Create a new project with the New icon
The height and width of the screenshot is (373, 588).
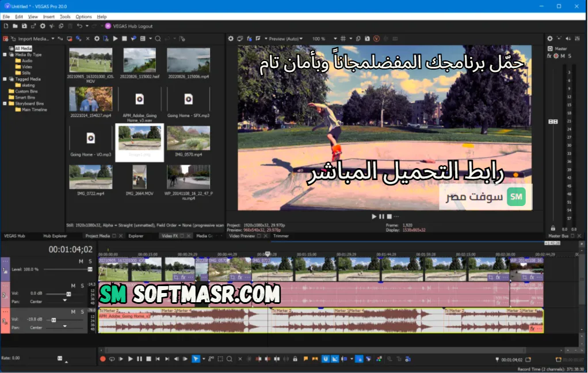coord(6,26)
